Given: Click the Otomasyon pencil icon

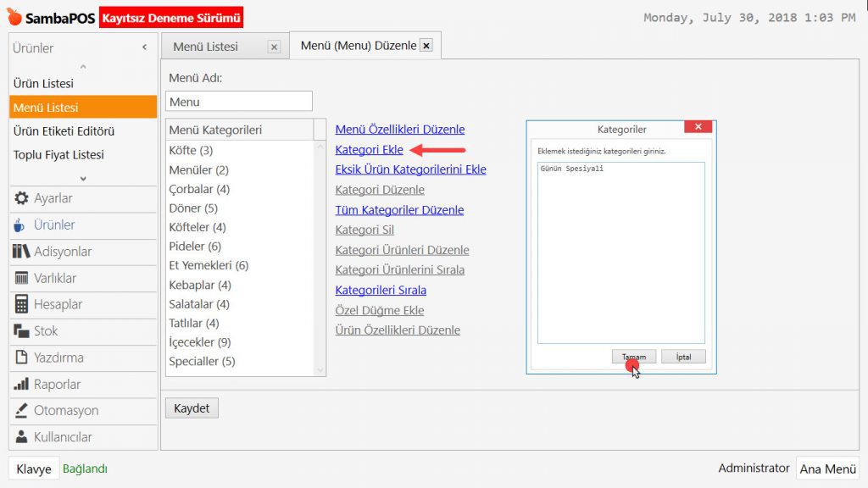Looking at the screenshot, I should pyautogui.click(x=21, y=411).
